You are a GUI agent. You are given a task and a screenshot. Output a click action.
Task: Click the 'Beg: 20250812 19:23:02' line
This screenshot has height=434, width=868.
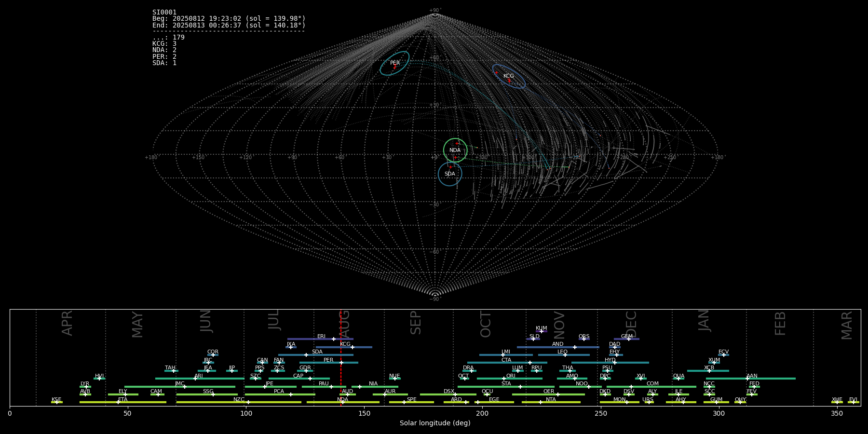point(229,19)
